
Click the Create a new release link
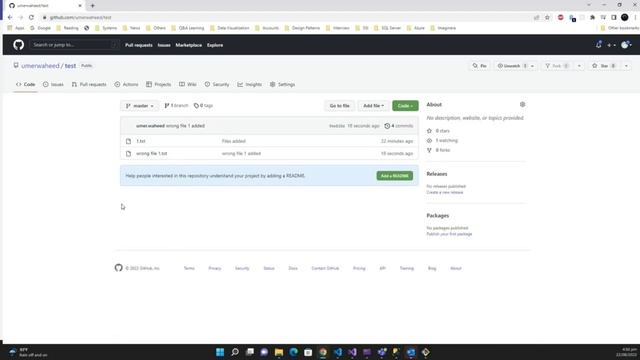click(x=445, y=192)
